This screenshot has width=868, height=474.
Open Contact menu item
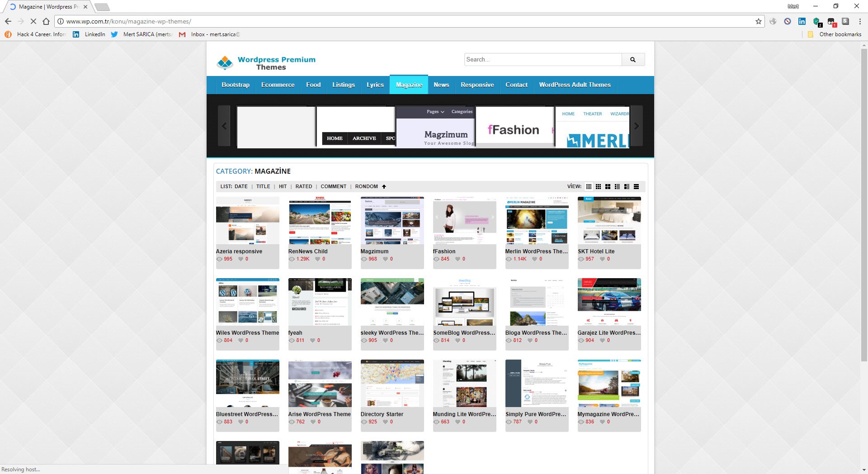click(x=516, y=85)
